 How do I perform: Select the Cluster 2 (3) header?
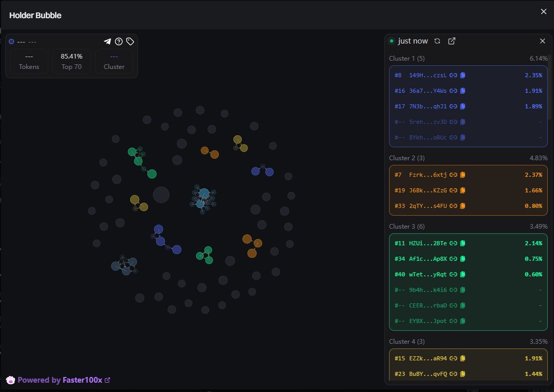[x=407, y=158]
